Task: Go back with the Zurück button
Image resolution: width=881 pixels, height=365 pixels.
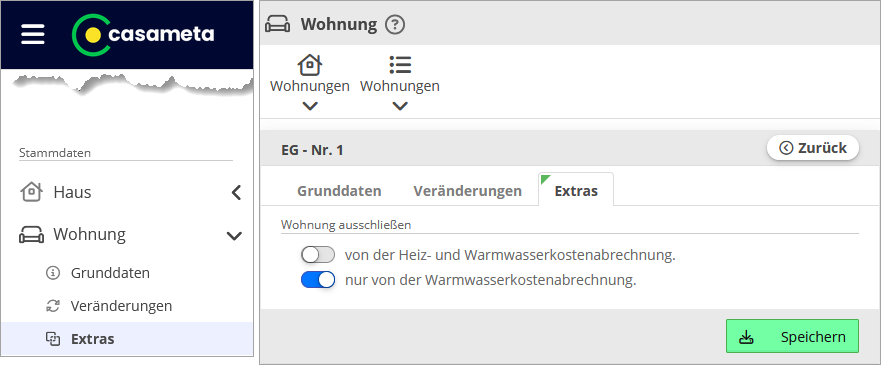Action: coord(813,148)
